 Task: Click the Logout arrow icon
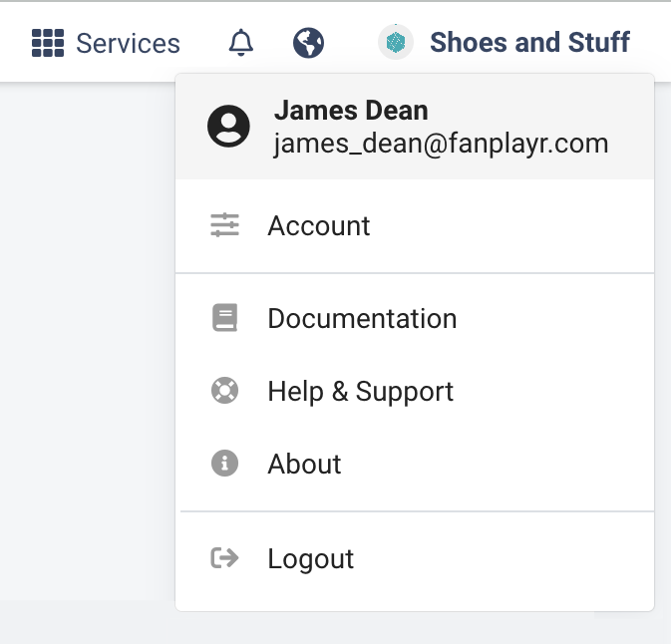click(224, 558)
